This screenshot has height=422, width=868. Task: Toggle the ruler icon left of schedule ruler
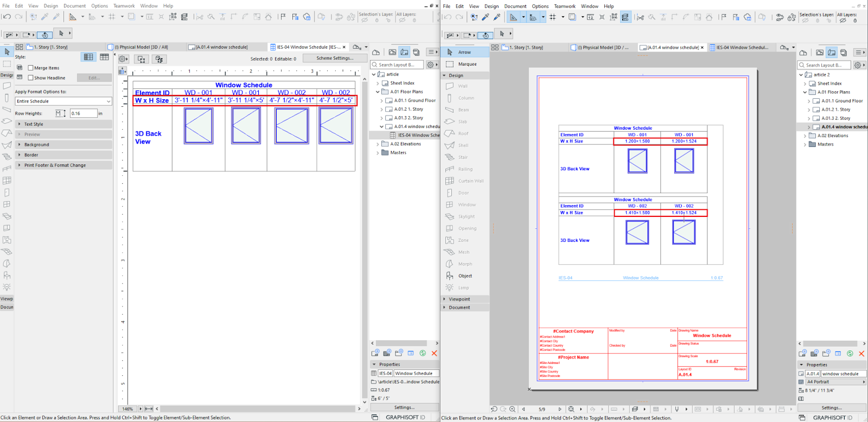tap(123, 71)
